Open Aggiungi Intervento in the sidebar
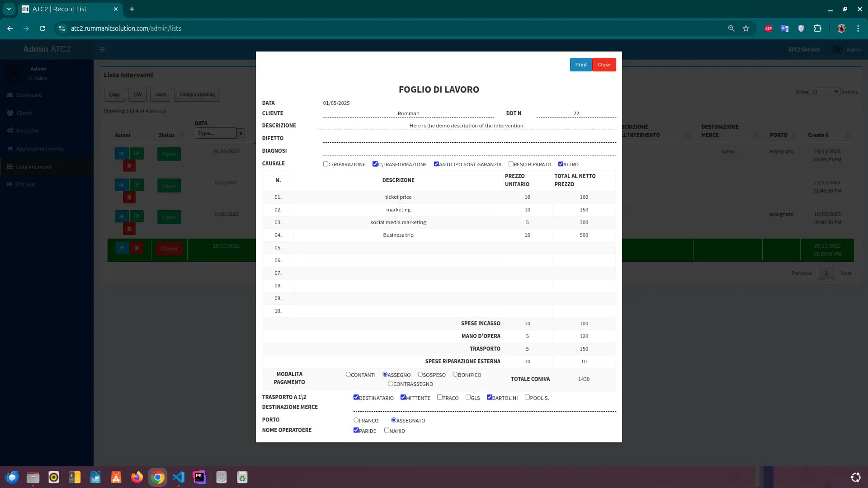This screenshot has width=868, height=488. coord(39,149)
